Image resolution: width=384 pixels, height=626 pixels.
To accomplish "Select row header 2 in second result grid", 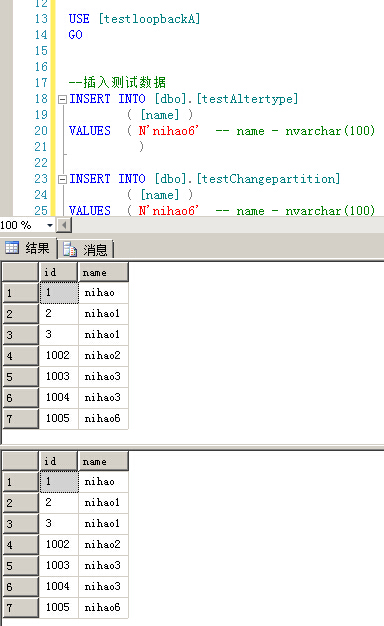I will point(20,503).
